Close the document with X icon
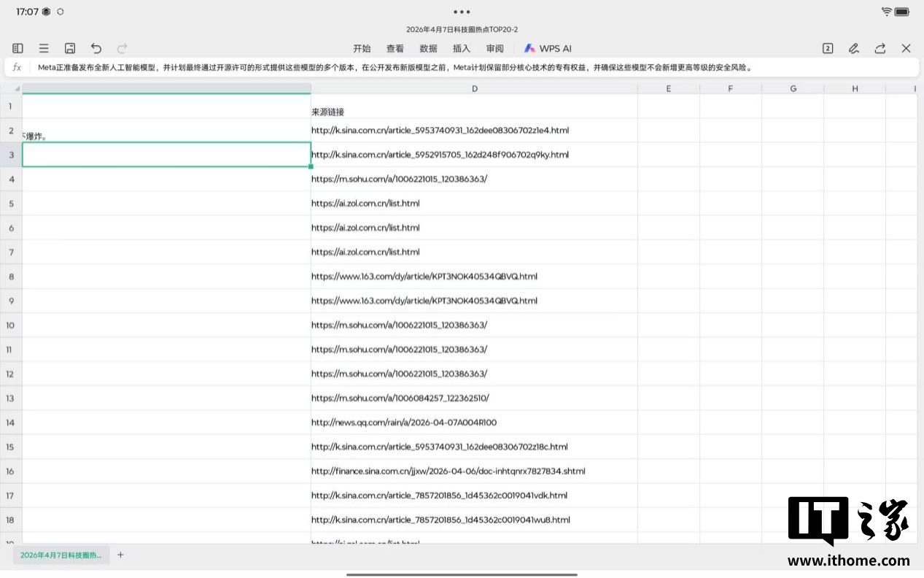 [906, 48]
